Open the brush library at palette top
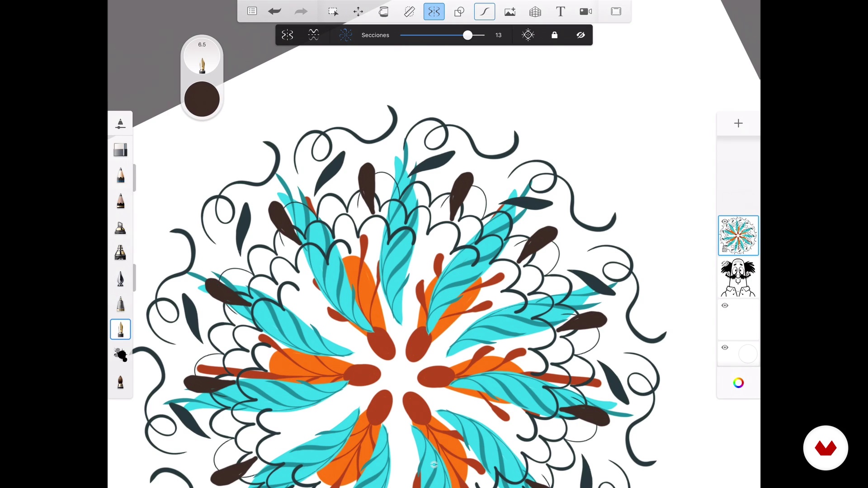The image size is (868, 488). click(120, 123)
